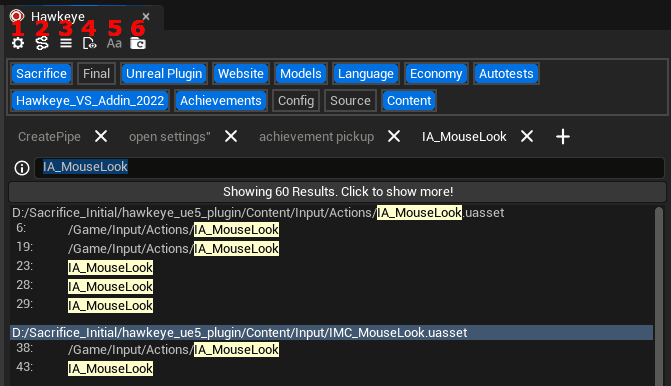Image resolution: width=671 pixels, height=386 pixels.
Task: Enable the Config tag
Action: (x=296, y=101)
